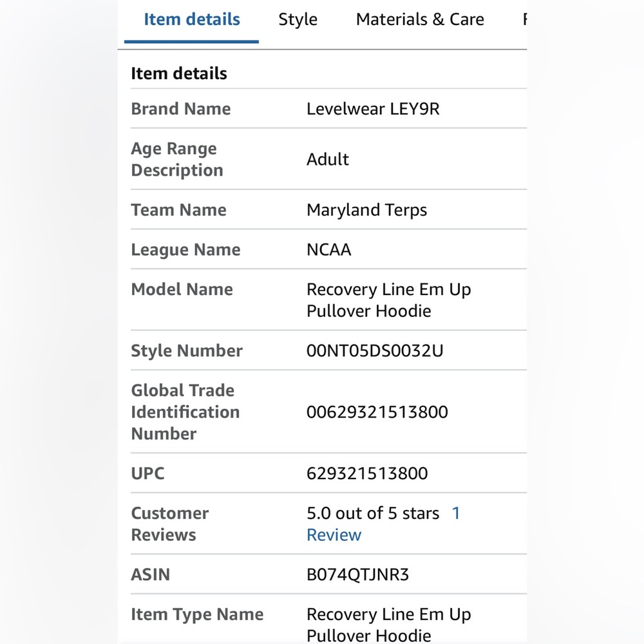
Task: Select the ASIN label
Action: tap(150, 574)
